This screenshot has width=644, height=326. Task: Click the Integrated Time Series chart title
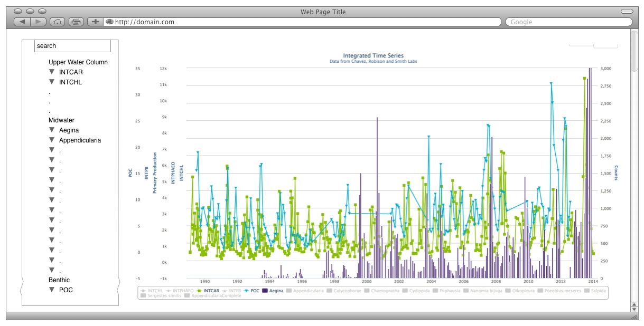click(373, 55)
